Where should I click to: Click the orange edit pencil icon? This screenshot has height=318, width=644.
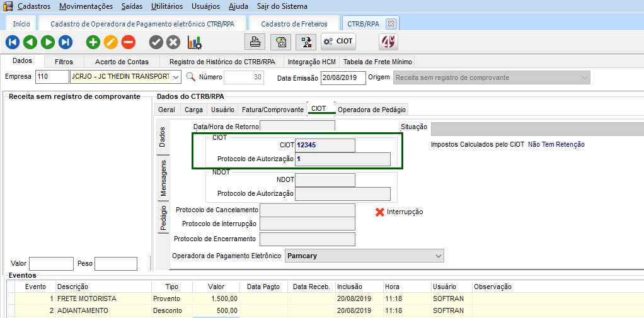point(111,42)
